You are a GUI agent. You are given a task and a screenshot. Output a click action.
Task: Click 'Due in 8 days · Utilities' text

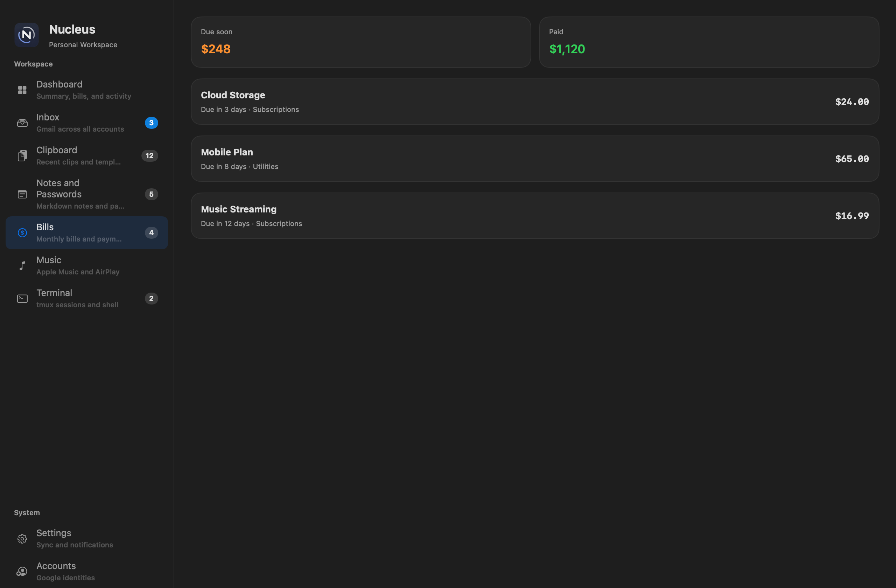(x=239, y=166)
